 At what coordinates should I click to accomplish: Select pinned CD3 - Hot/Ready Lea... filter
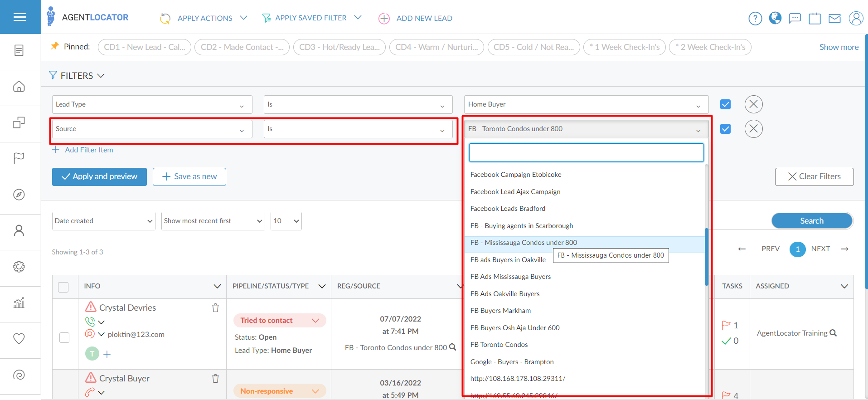click(x=339, y=47)
